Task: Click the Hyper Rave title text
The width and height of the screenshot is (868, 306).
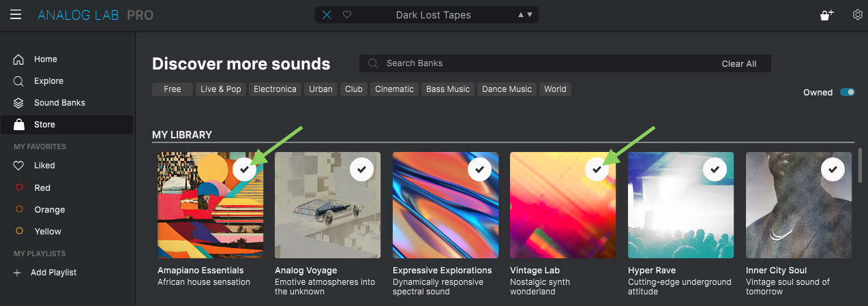Action: coord(652,271)
